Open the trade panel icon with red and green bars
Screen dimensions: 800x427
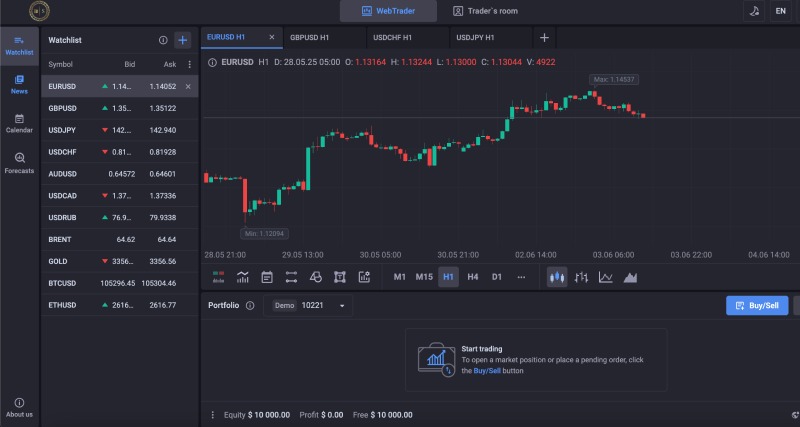pos(218,277)
